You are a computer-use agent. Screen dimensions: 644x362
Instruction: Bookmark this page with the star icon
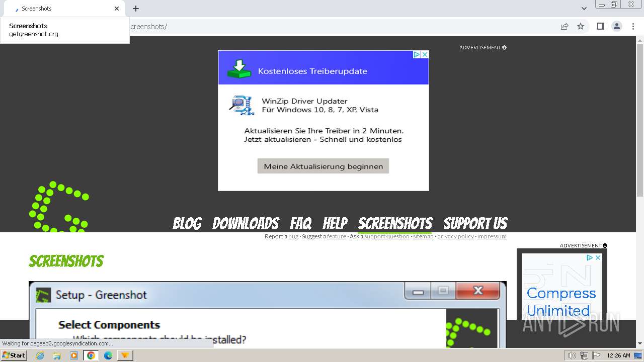pos(581,26)
